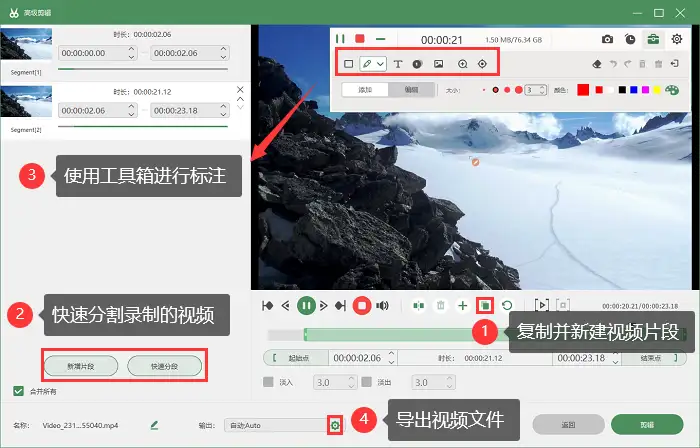Select the Segment[2] thumbnail
Viewport: 700px width, 448px height.
pos(26,101)
